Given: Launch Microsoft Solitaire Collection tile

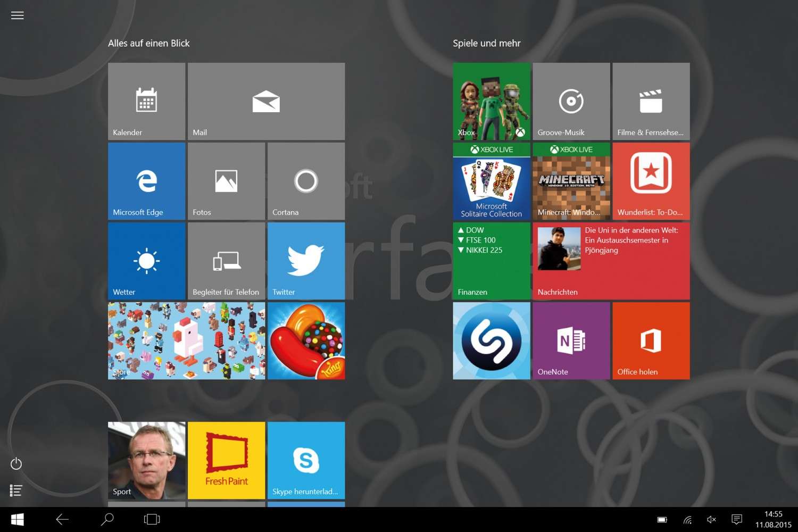Looking at the screenshot, I should (x=492, y=181).
